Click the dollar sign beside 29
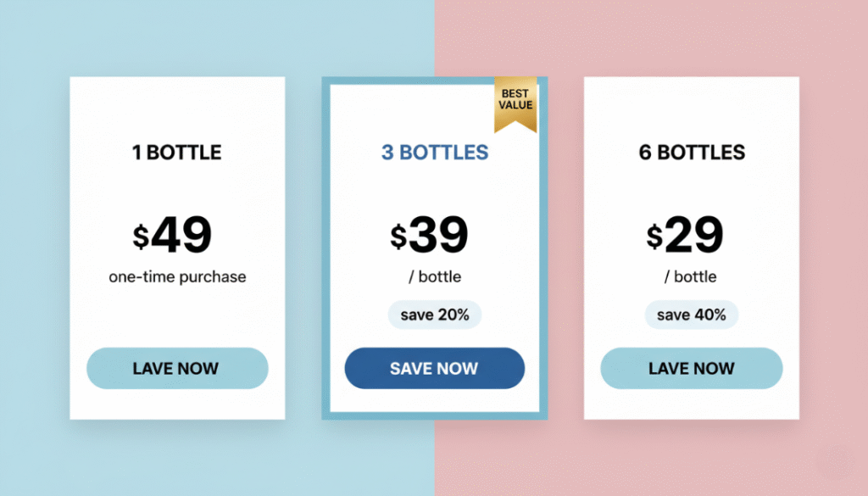Screen dimensions: 868x496 (654, 237)
